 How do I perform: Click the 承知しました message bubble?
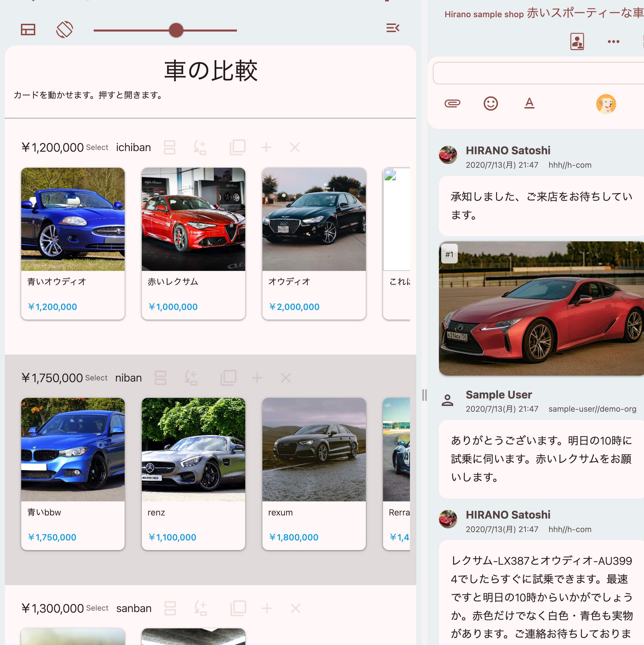[541, 206]
